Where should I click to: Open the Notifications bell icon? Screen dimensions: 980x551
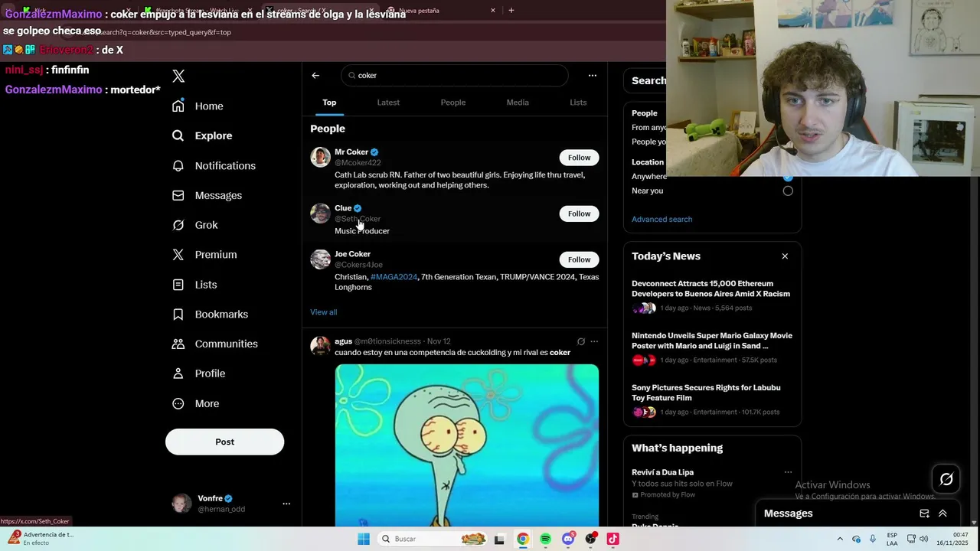pyautogui.click(x=178, y=165)
